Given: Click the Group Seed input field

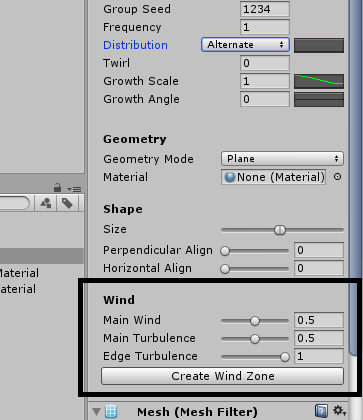Looking at the screenshot, I should [x=265, y=9].
